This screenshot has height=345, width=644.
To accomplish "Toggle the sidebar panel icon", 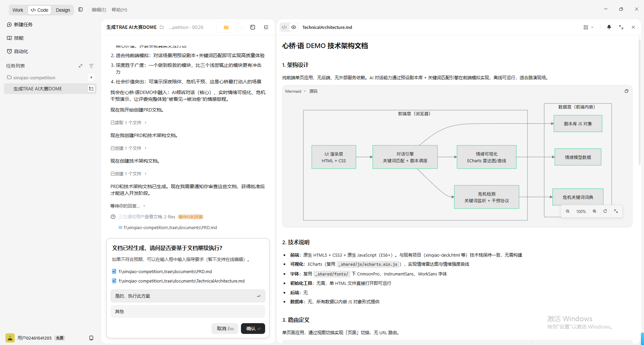I will click(x=81, y=10).
